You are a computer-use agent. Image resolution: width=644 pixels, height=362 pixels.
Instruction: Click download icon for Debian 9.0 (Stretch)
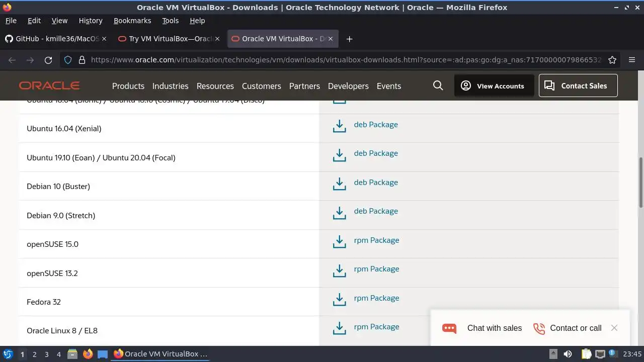(340, 213)
